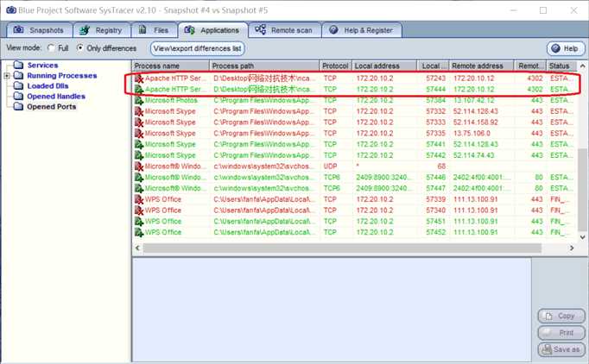Click icon of Skype row port 57335
This screenshot has height=364, width=589.
pyautogui.click(x=139, y=133)
